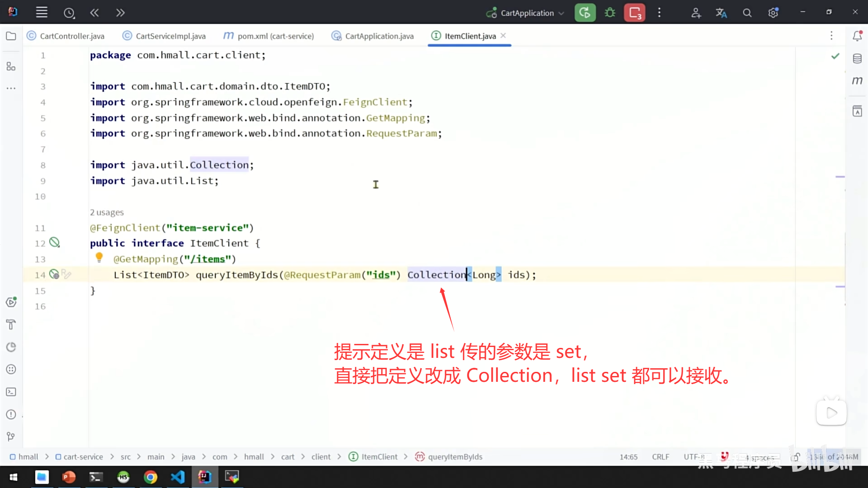Viewport: 868px width, 488px height.
Task: Open the Database tool window
Action: 857,58
